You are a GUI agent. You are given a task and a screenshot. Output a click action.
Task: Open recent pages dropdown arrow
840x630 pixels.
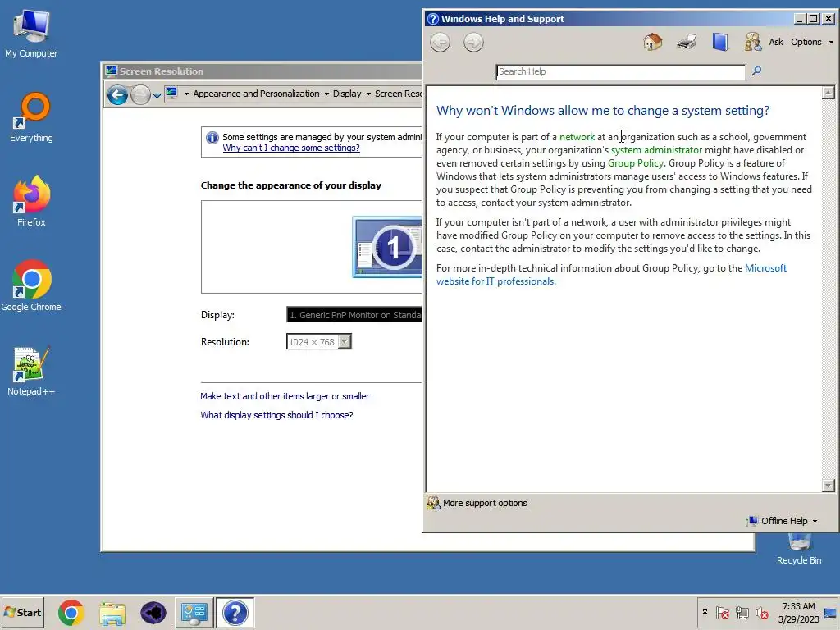157,95
